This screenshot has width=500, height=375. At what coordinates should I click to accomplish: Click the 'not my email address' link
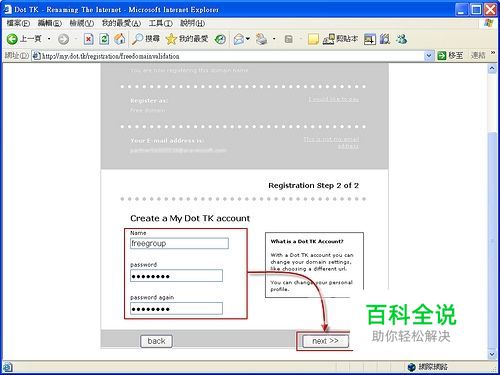331,142
